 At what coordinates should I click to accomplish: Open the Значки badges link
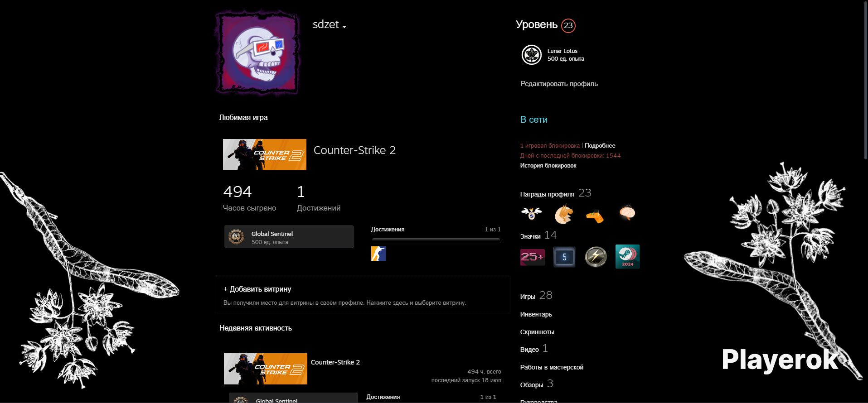point(530,236)
